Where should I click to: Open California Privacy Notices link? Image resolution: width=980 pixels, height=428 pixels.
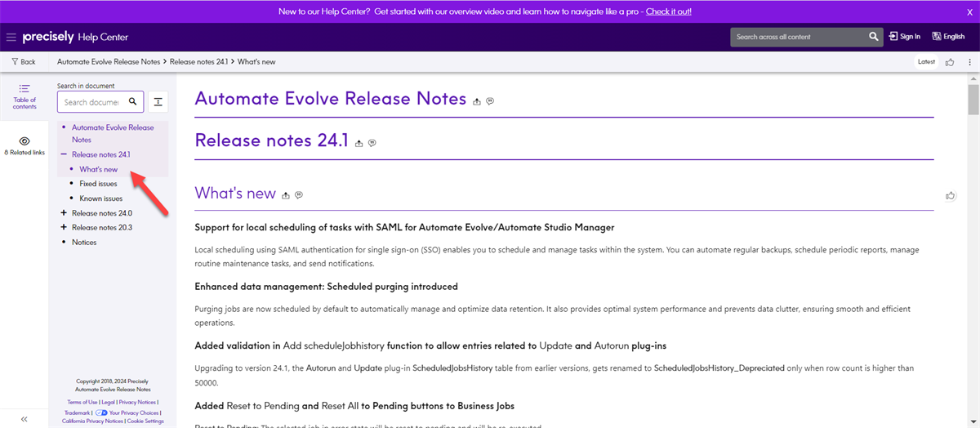tap(92, 421)
